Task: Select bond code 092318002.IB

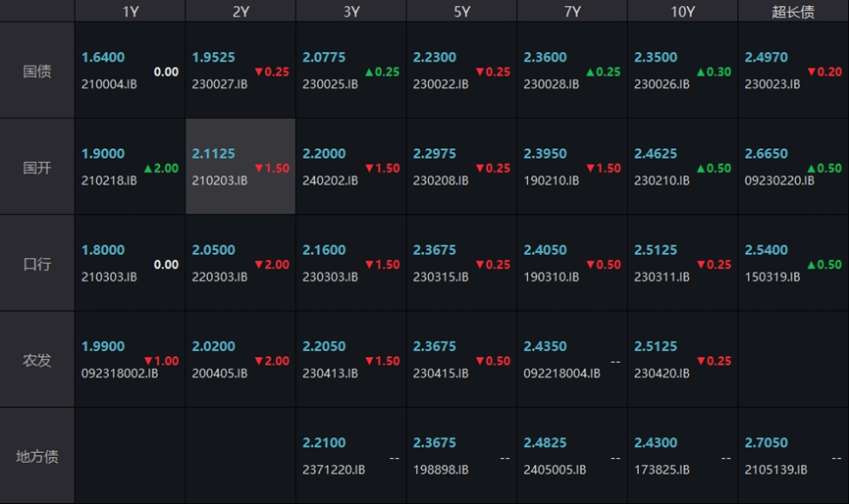Action: tap(119, 374)
